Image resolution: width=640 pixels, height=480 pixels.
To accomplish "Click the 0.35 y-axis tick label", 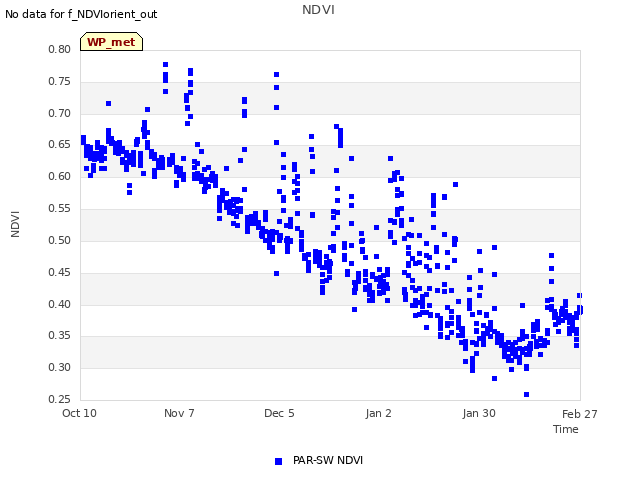I will coord(60,336).
